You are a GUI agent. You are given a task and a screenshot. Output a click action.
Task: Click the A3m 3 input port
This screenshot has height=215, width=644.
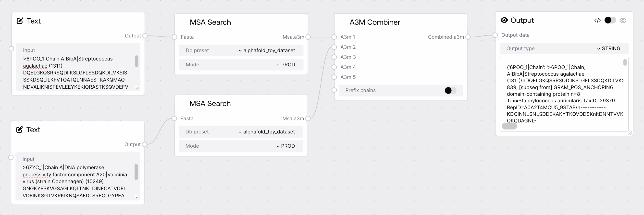tap(334, 57)
